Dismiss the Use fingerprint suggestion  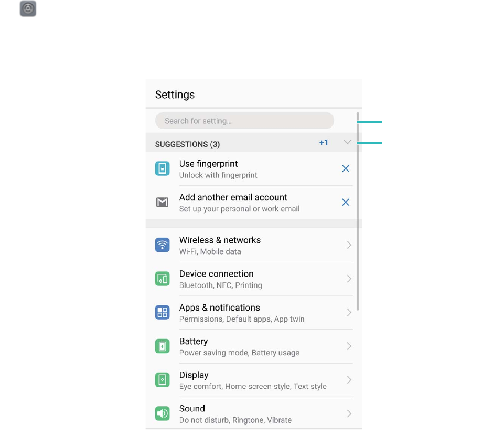[x=346, y=168]
